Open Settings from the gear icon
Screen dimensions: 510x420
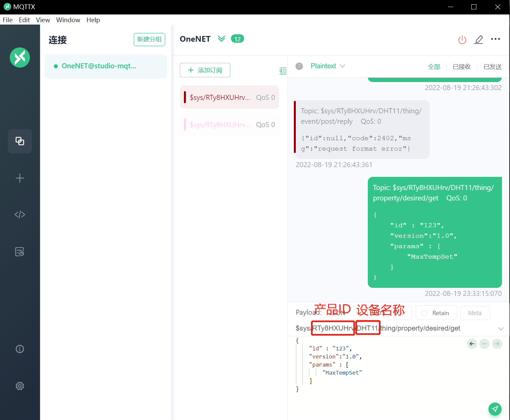click(x=20, y=386)
